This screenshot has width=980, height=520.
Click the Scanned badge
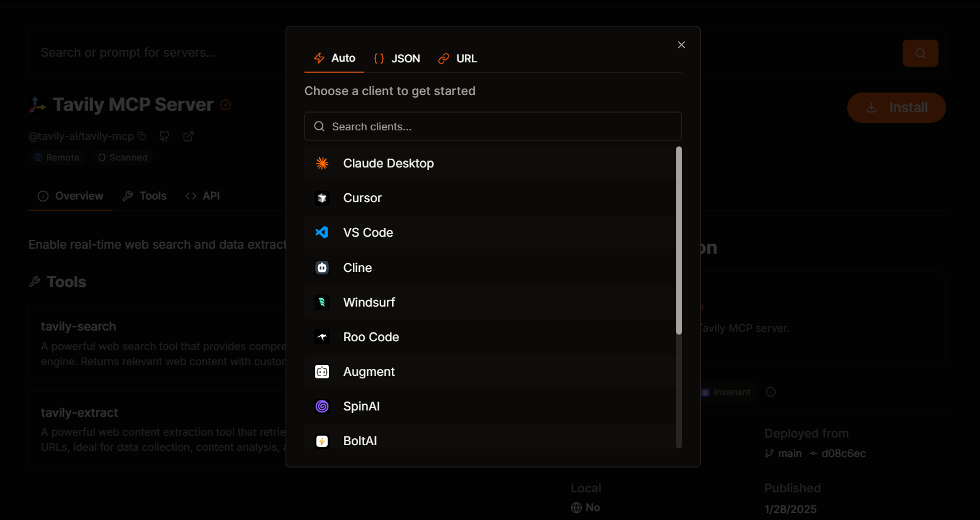(123, 157)
